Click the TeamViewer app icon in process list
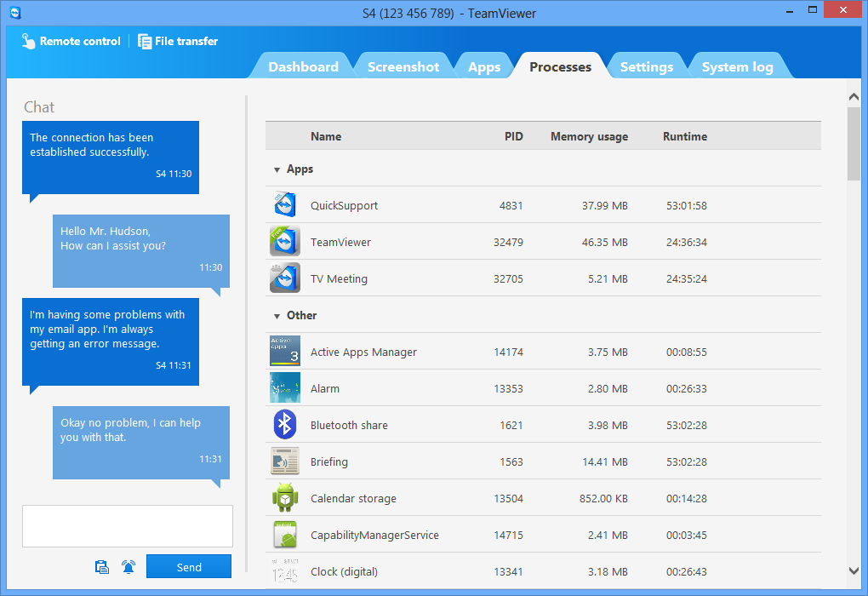The height and width of the screenshot is (596, 868). 285,241
